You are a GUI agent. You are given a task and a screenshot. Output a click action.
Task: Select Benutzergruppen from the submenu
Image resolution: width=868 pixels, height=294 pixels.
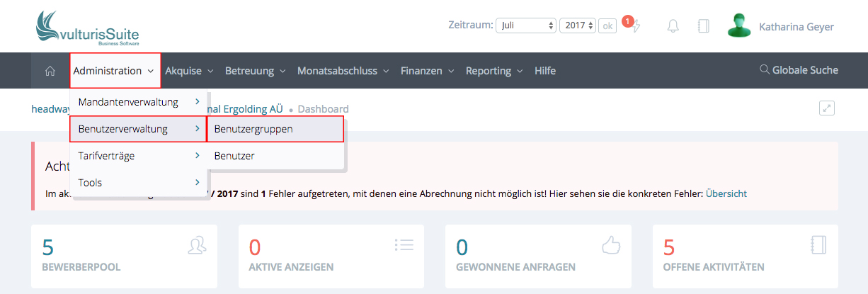[x=275, y=129]
